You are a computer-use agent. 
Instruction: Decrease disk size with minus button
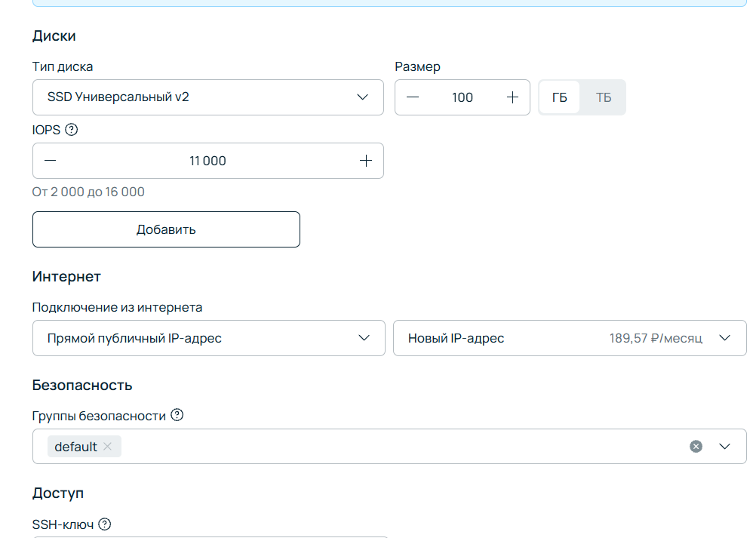(413, 97)
